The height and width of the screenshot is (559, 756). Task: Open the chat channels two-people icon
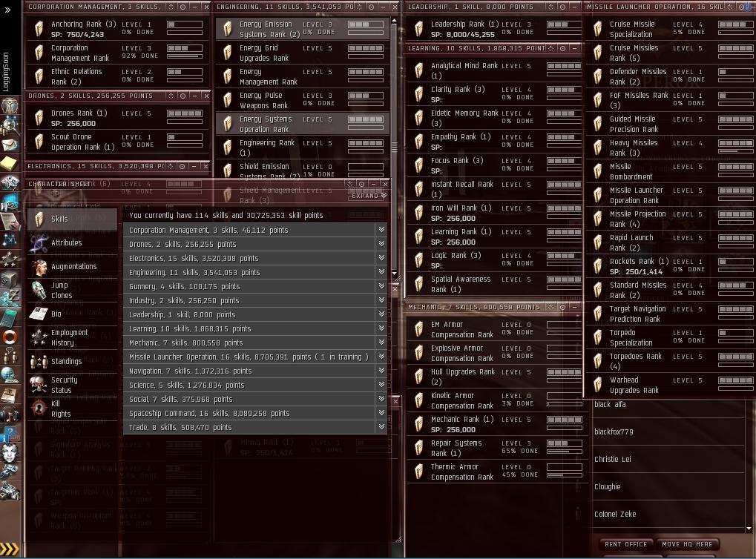(10, 356)
